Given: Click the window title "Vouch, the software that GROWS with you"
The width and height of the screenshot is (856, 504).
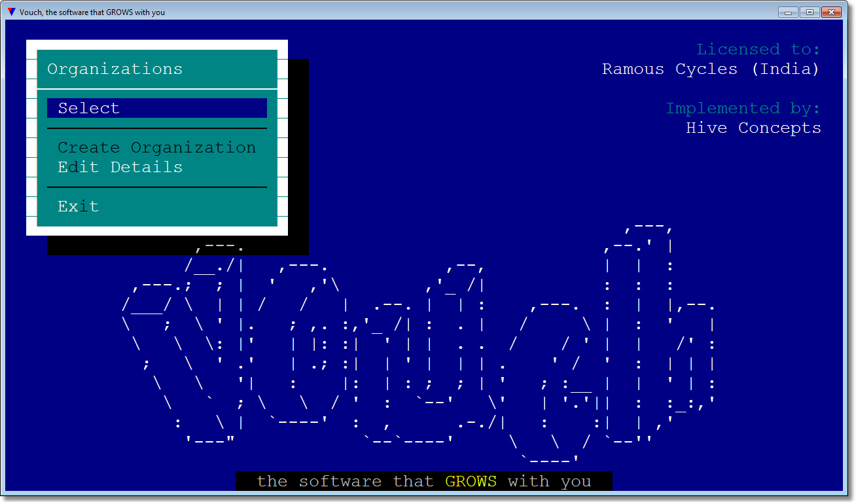Looking at the screenshot, I should (x=92, y=12).
